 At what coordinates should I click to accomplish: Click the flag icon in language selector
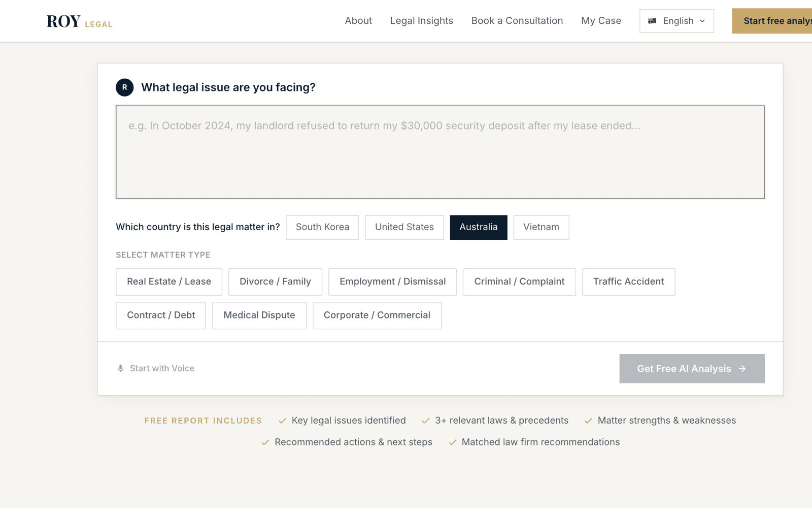coord(652,21)
